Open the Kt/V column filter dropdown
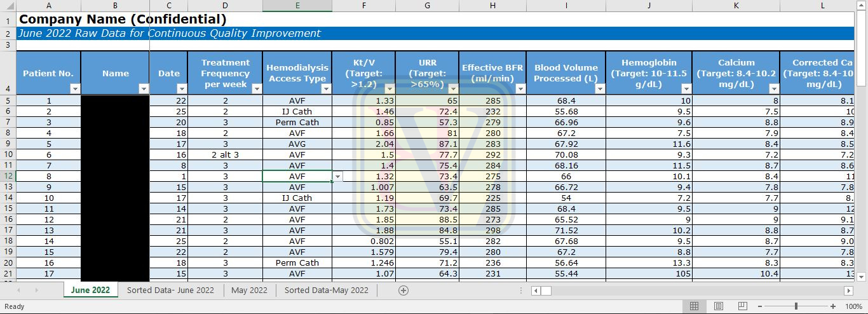This screenshot has width=868, height=314. click(x=390, y=89)
